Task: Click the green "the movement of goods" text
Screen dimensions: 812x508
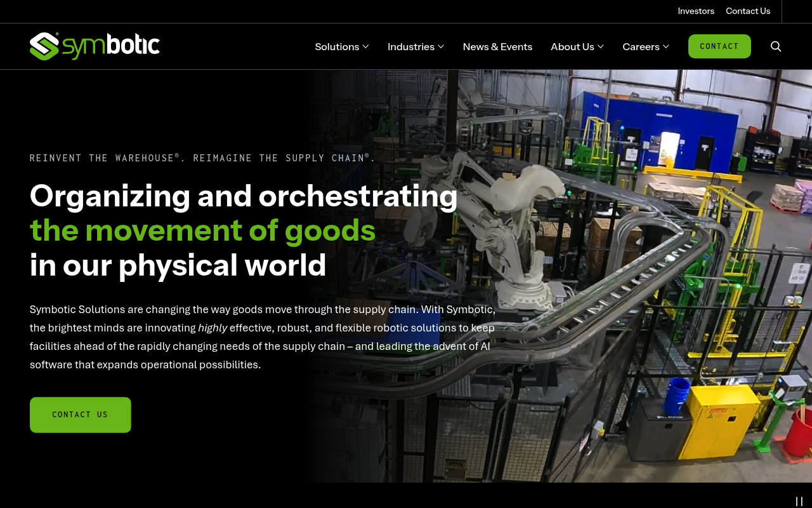Action: [x=203, y=230]
